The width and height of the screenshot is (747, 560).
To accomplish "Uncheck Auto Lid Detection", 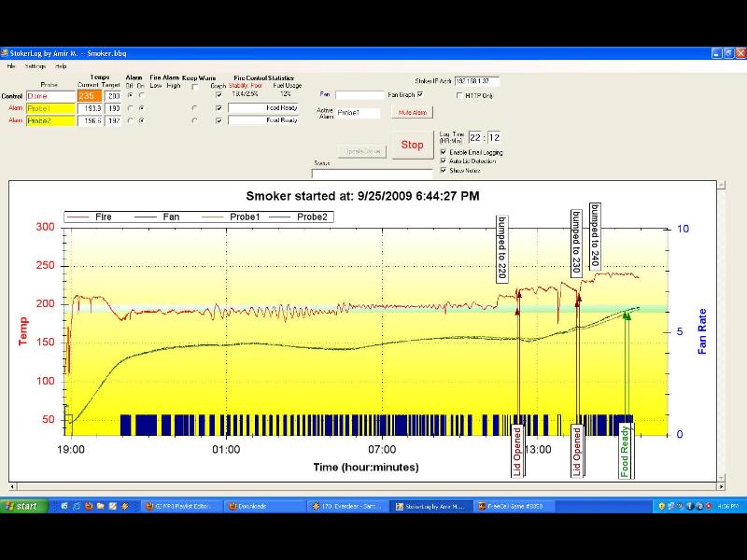I will [444, 161].
